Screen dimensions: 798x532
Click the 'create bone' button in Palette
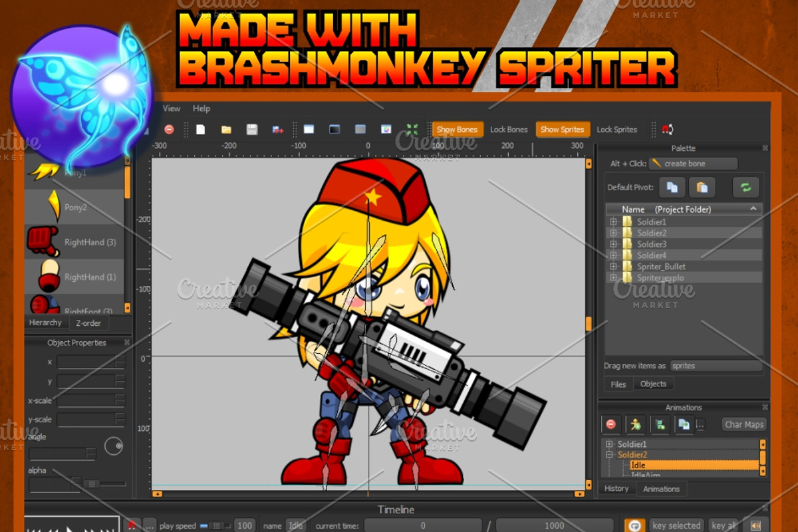693,164
